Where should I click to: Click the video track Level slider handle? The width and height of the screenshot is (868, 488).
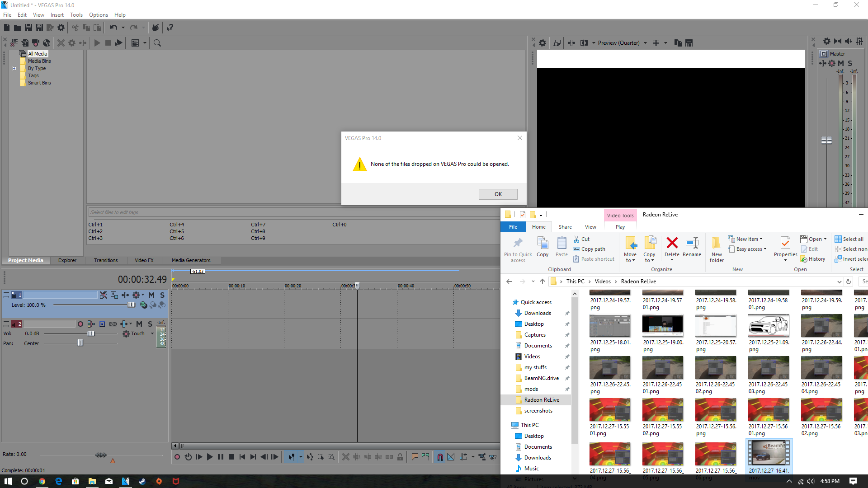coord(131,305)
